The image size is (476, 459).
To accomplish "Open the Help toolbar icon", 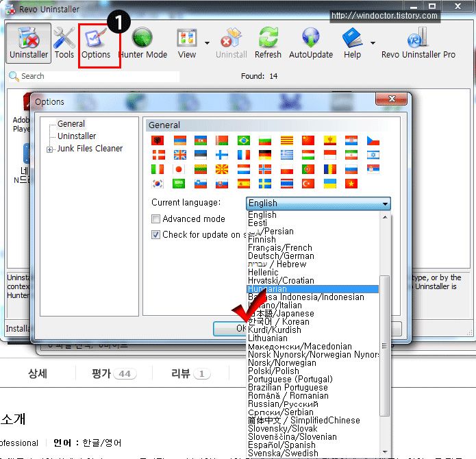I will click(352, 42).
